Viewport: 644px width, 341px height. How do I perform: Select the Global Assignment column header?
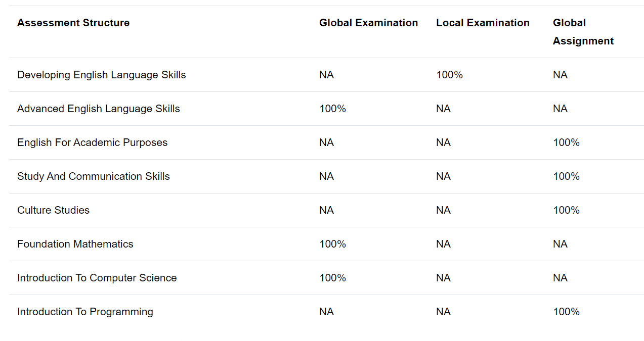click(583, 32)
